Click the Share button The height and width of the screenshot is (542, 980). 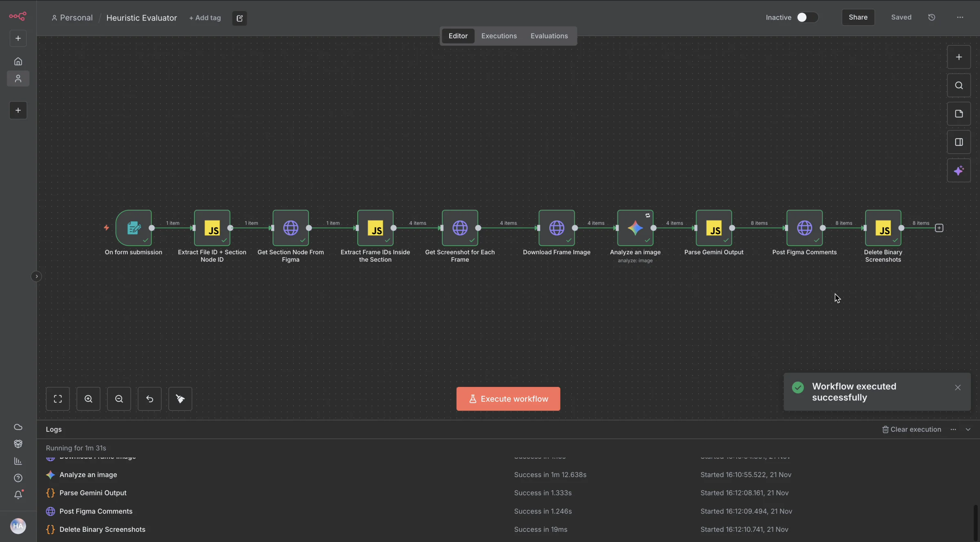point(858,17)
